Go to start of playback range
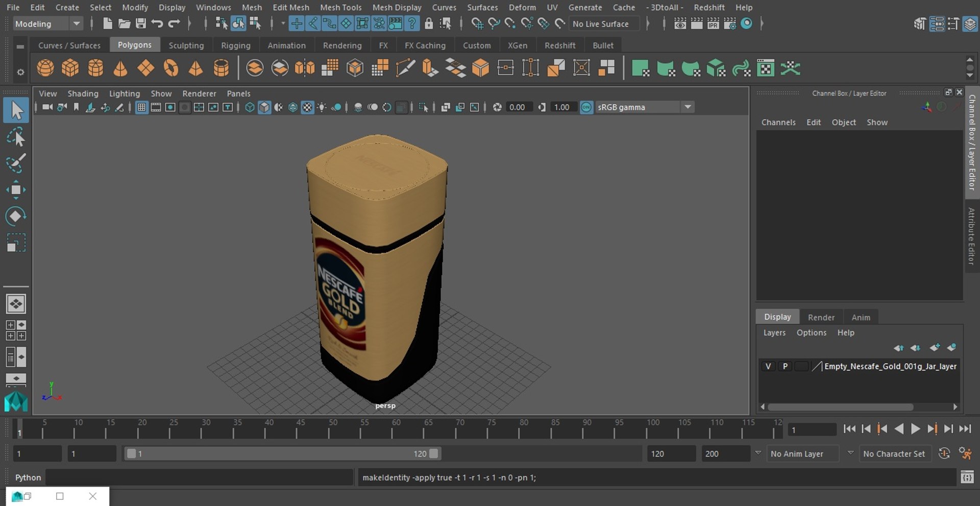The width and height of the screenshot is (980, 506). (x=849, y=429)
